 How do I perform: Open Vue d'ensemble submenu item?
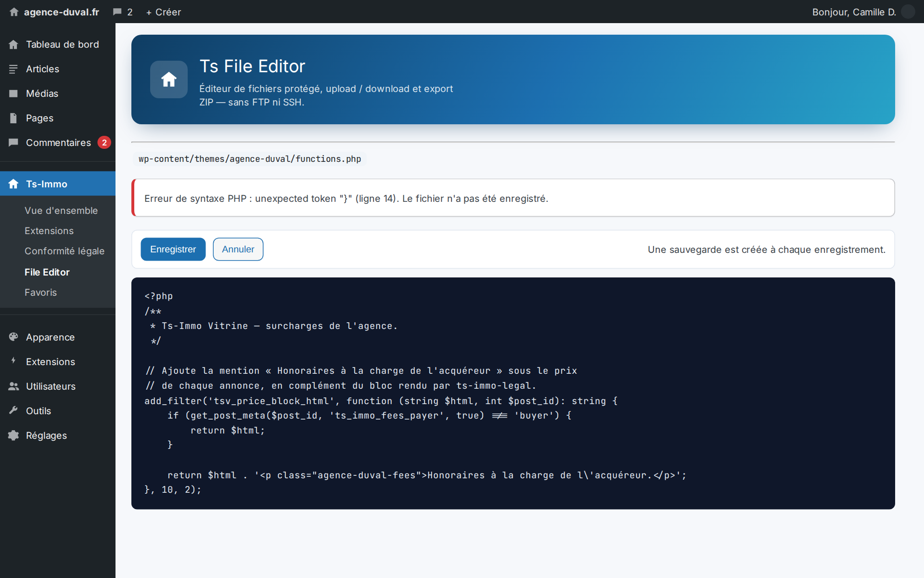click(x=61, y=210)
